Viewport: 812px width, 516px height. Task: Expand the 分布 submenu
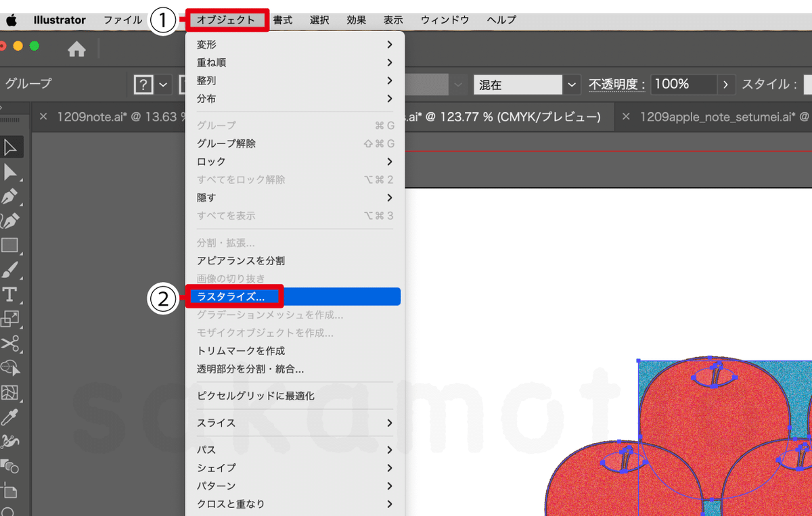389,99
